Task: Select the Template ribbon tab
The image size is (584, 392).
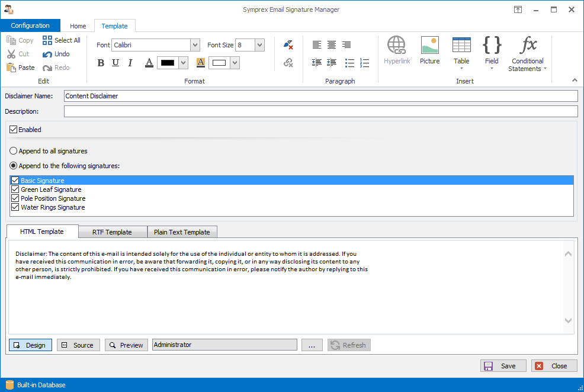Action: click(x=115, y=26)
